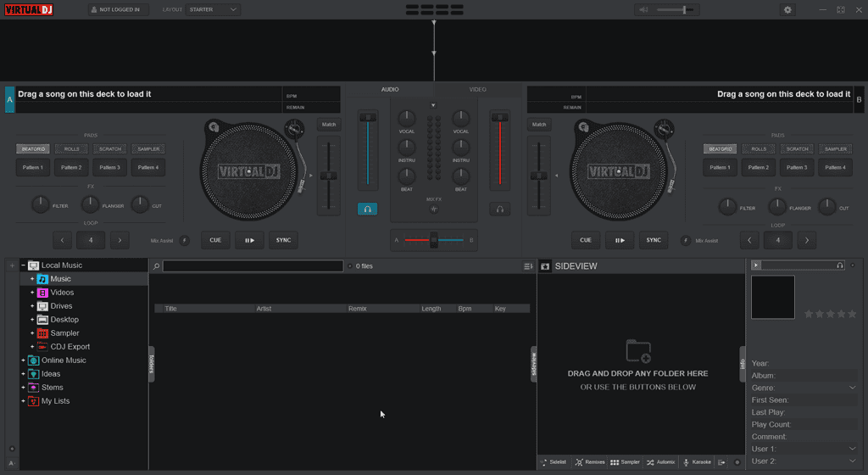Open the settings gear icon
Image resolution: width=868 pixels, height=475 pixels.
(x=787, y=9)
